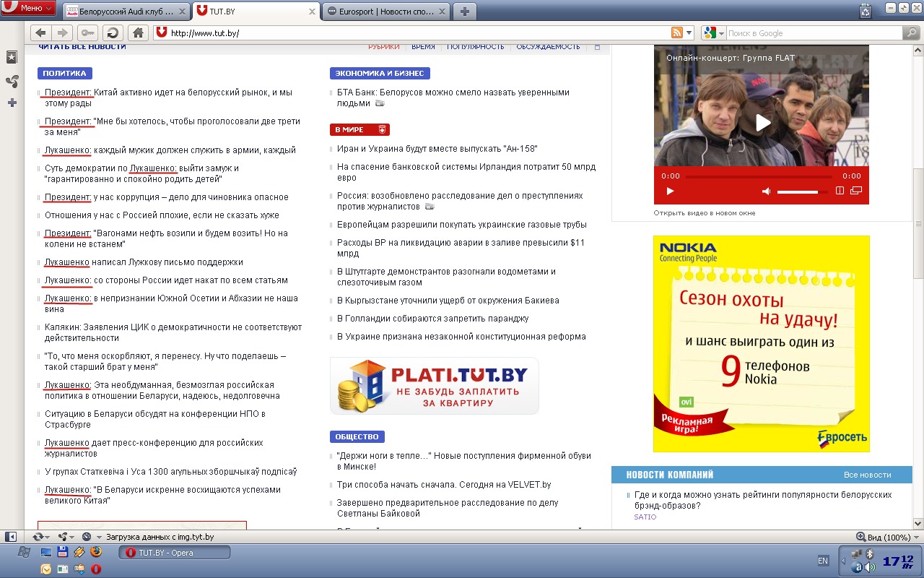This screenshot has height=578, width=924.
Task: Launch Opera red icon in quick launch
Action: (96, 569)
